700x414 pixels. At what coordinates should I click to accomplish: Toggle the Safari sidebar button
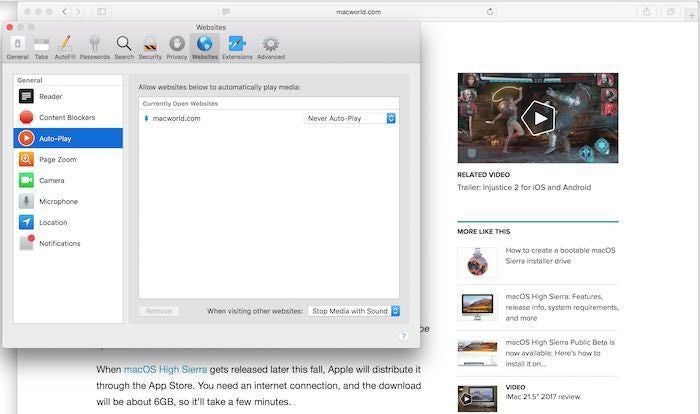101,12
